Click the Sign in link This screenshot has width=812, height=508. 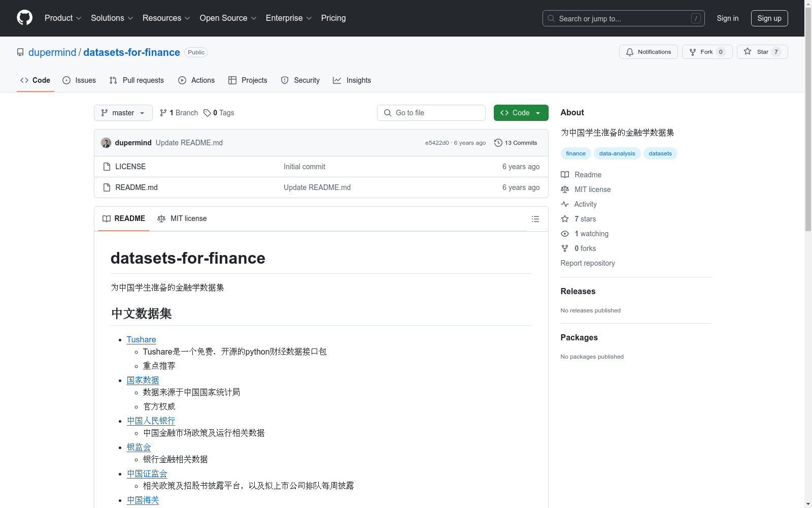[x=727, y=18]
